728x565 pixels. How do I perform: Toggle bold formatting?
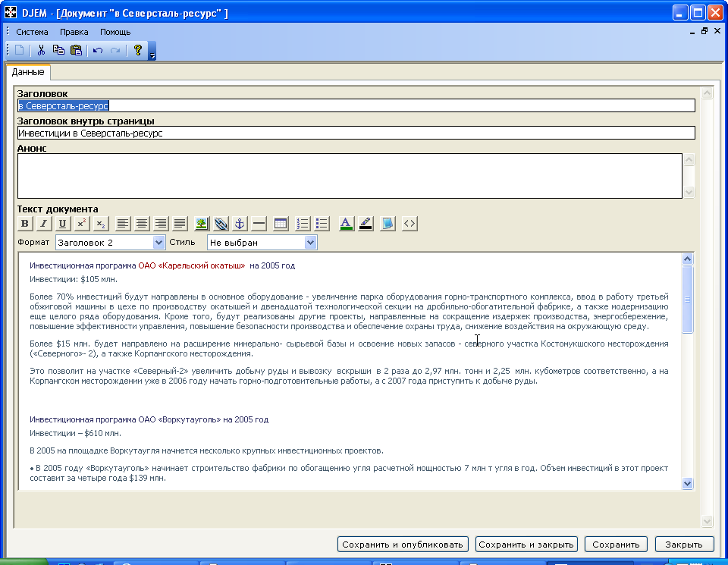pos(25,224)
